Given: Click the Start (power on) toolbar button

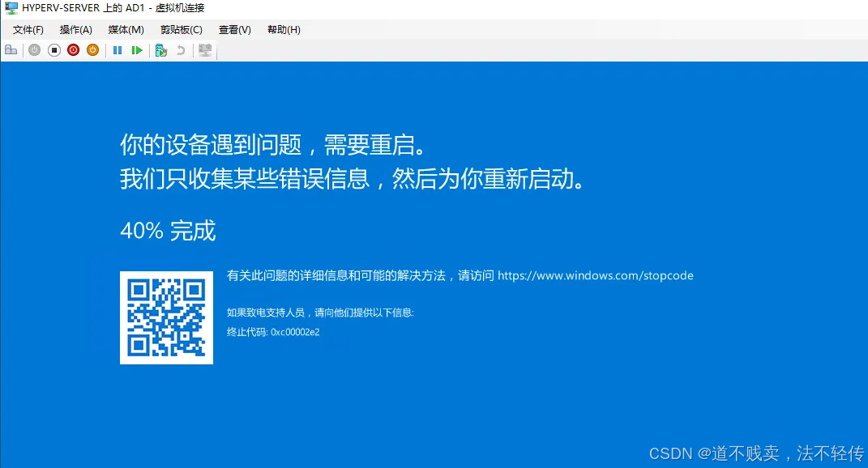Looking at the screenshot, I should pyautogui.click(x=34, y=50).
